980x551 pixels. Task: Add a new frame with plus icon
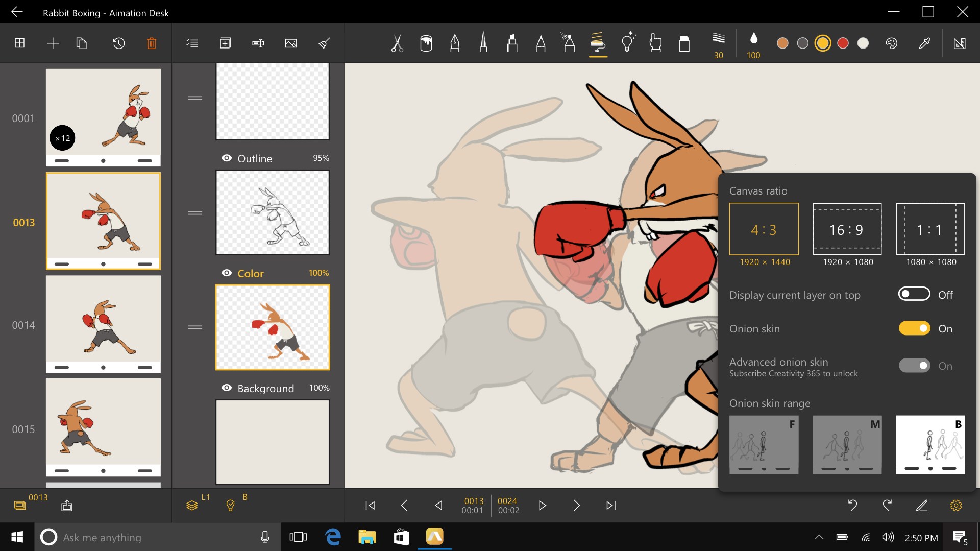(53, 43)
